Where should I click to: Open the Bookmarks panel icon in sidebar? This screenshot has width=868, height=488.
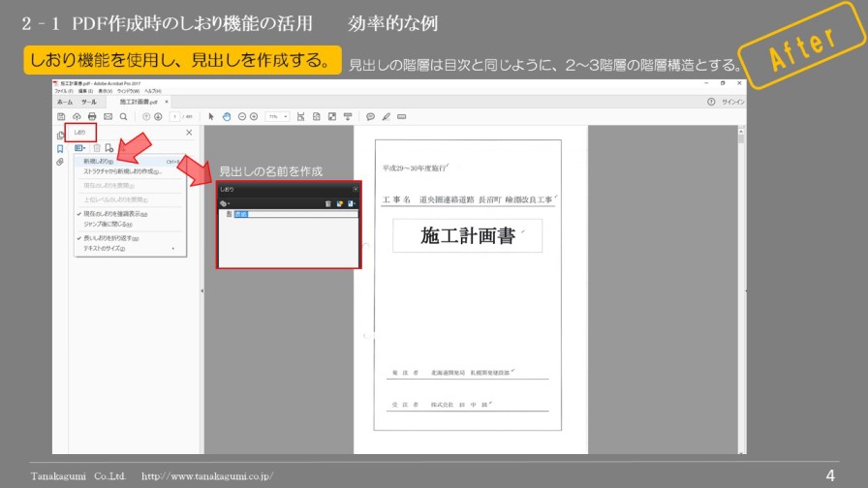60,149
